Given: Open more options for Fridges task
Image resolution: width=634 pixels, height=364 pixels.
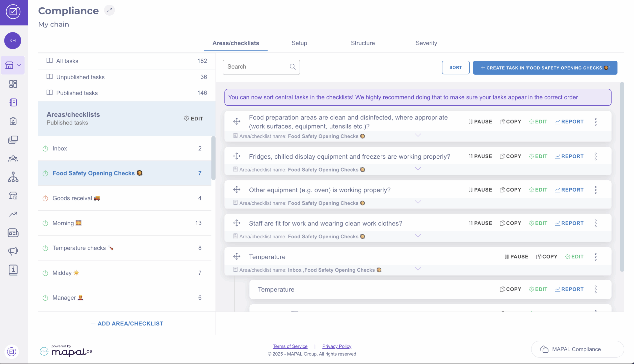Looking at the screenshot, I should (x=595, y=156).
